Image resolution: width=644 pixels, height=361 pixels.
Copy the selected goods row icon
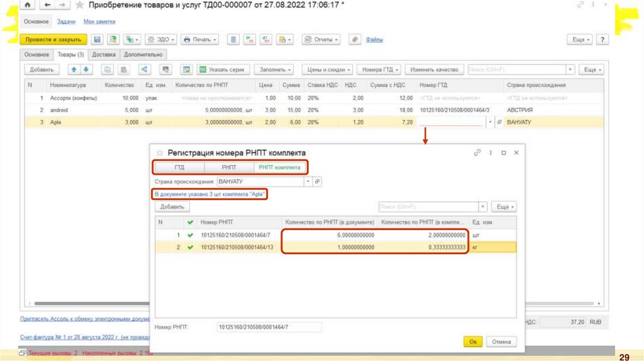[108, 69]
